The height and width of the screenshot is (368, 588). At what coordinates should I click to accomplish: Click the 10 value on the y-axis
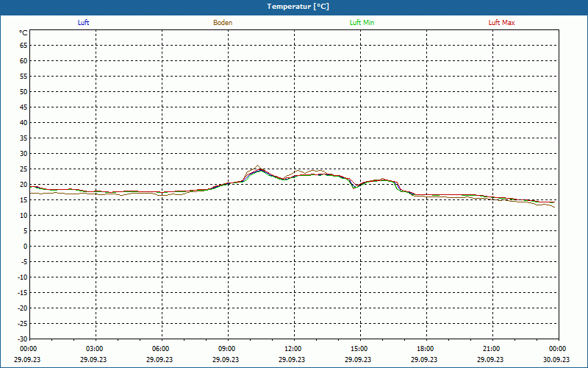(x=24, y=216)
